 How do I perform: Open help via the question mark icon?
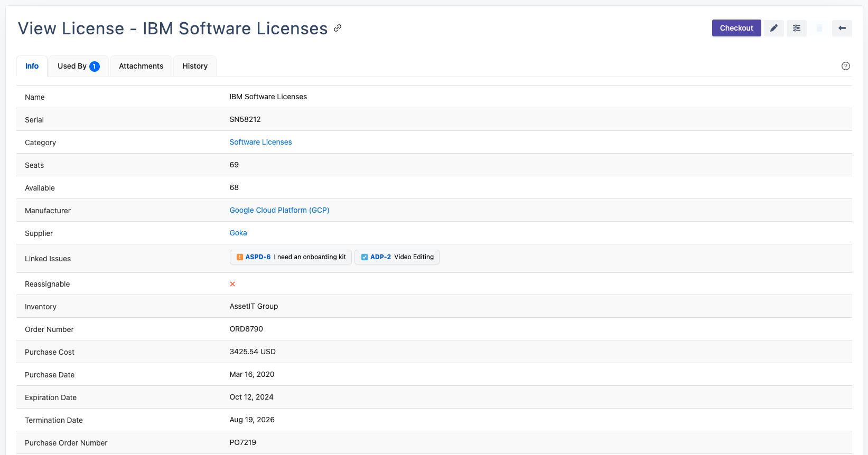tap(845, 66)
